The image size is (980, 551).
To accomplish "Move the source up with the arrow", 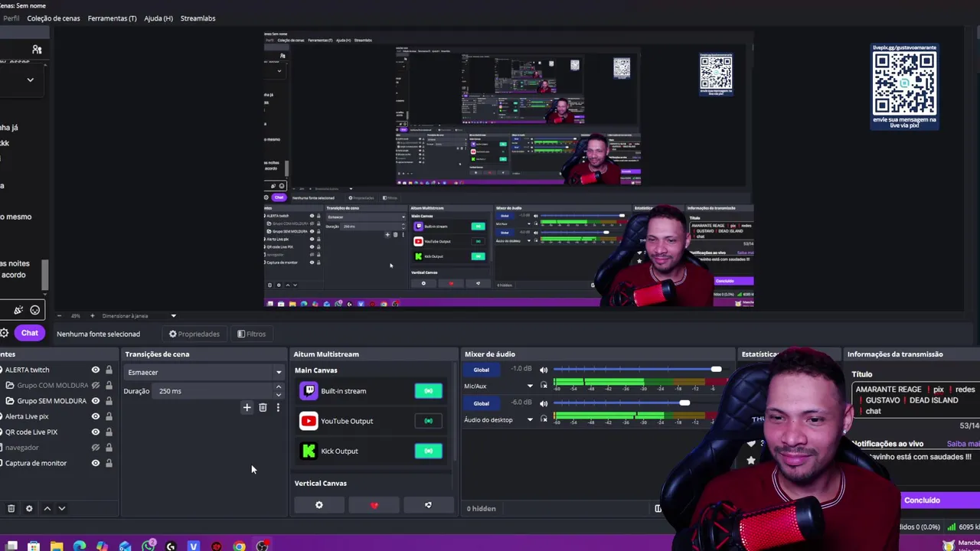I will tap(47, 508).
